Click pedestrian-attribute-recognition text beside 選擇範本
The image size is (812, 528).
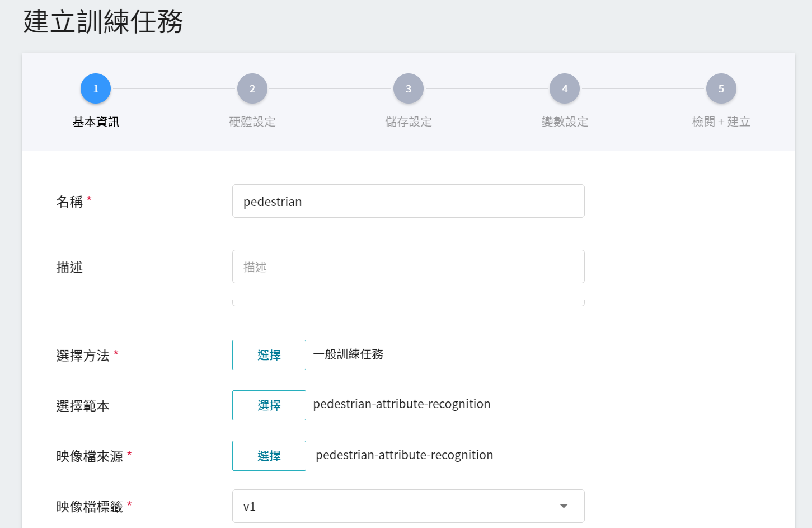(x=402, y=404)
